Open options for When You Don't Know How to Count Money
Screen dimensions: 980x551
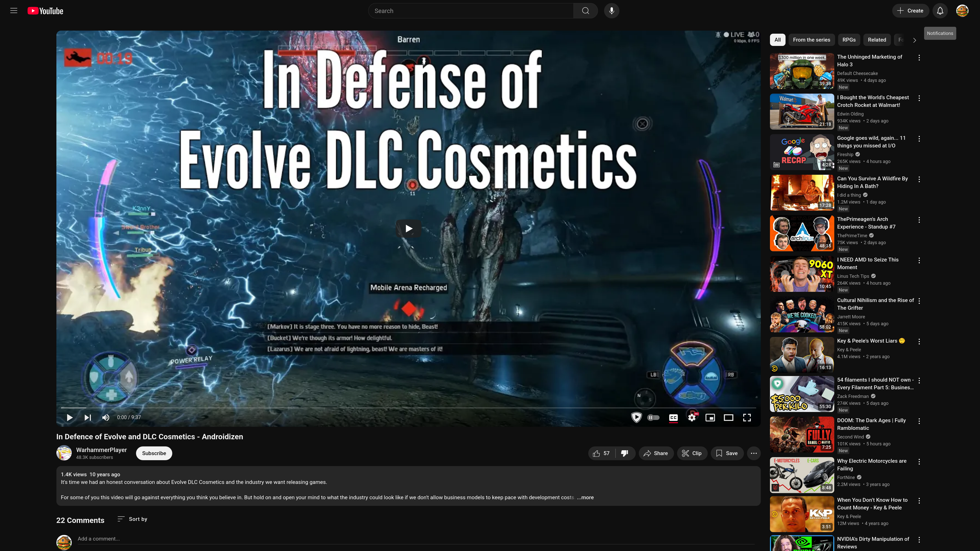point(919,501)
